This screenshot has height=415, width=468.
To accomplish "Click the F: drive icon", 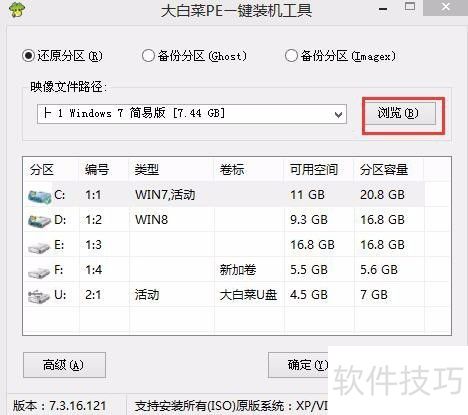I will (40, 272).
